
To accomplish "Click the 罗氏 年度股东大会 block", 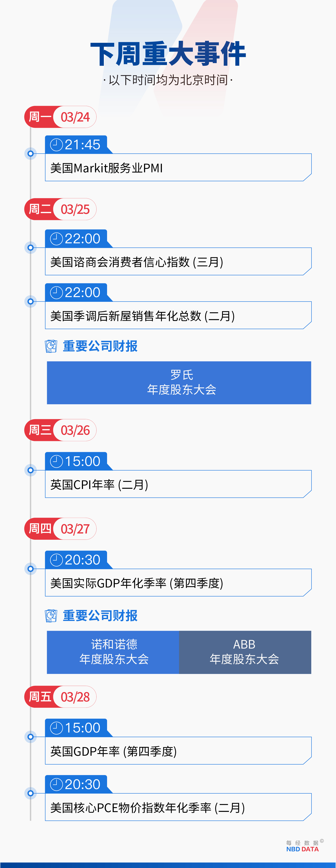I will tap(179, 383).
